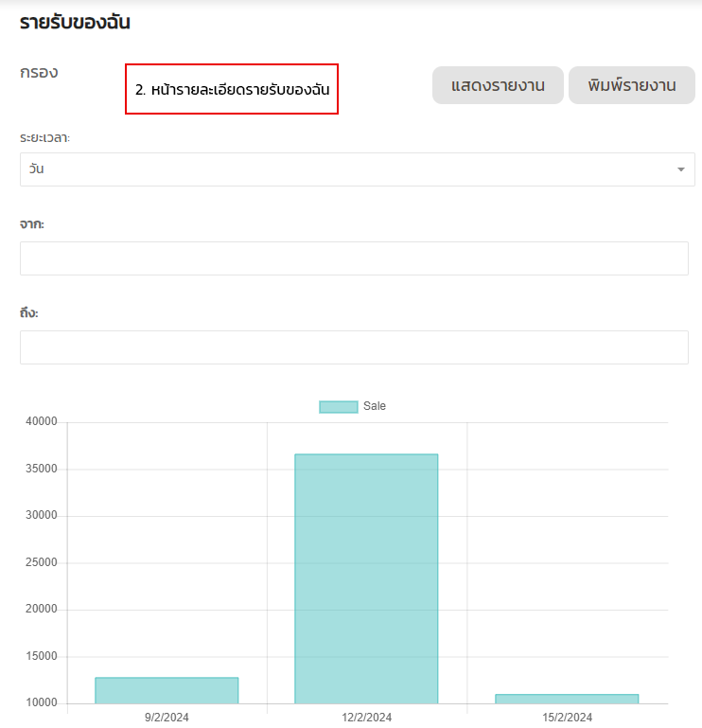Focus the จาก date input field
The height and width of the screenshot is (728, 702).
(354, 258)
